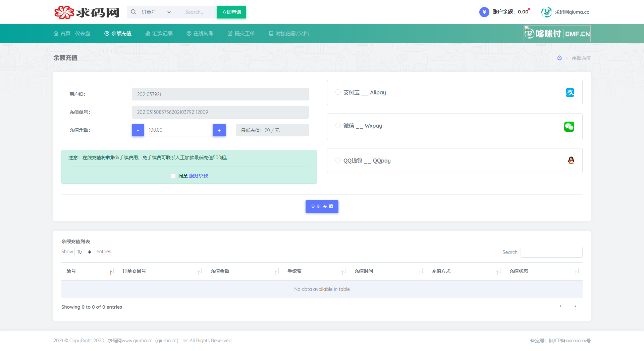Increase recharge amount with plus button
This screenshot has height=351, width=644.
pyautogui.click(x=219, y=130)
